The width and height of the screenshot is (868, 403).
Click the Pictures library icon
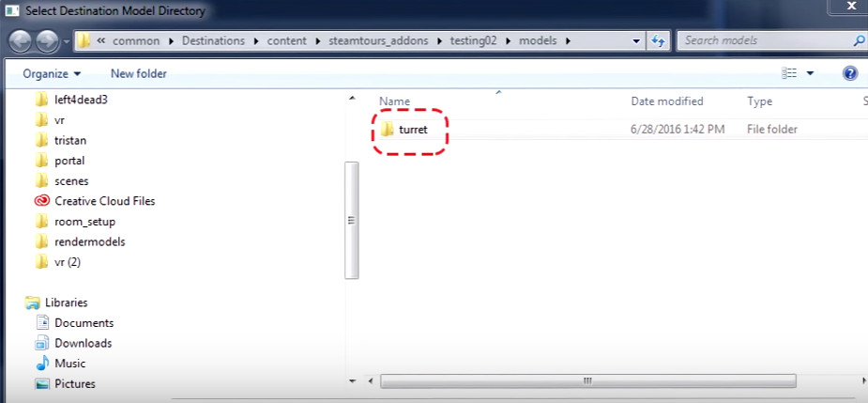(x=42, y=383)
